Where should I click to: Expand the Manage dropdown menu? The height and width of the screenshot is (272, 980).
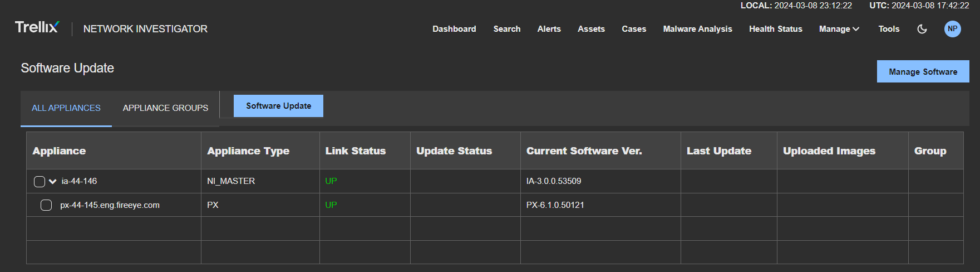839,29
